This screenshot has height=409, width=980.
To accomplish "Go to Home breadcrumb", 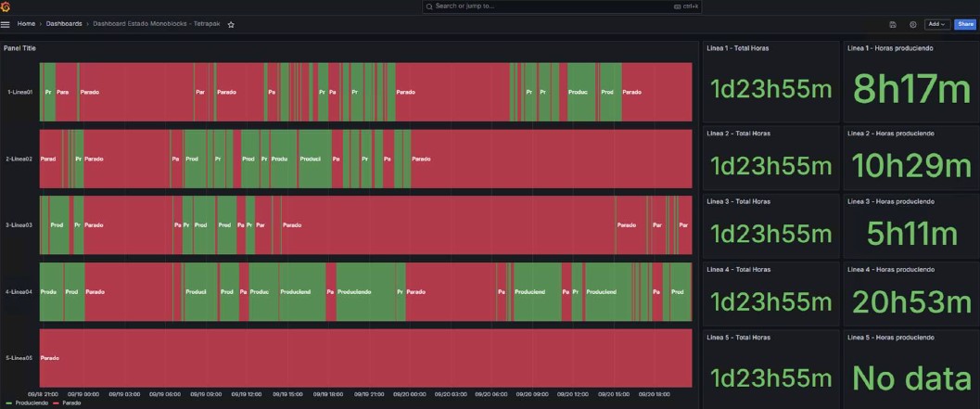I will tap(26, 24).
